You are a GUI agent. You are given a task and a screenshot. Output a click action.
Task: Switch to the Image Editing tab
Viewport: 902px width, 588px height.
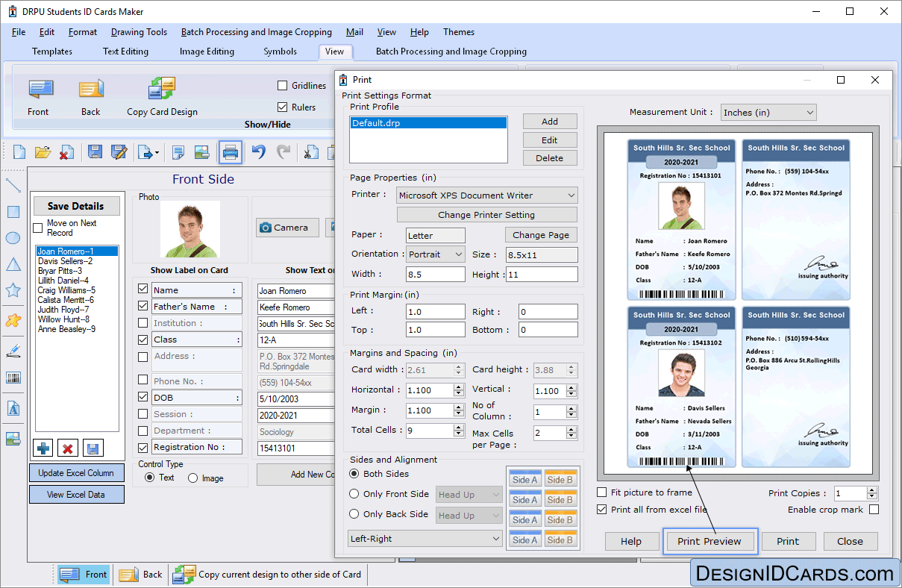207,51
